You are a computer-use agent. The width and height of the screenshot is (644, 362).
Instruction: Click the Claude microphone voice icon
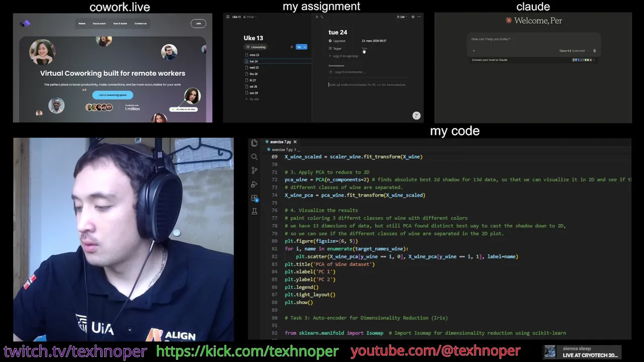tap(594, 51)
